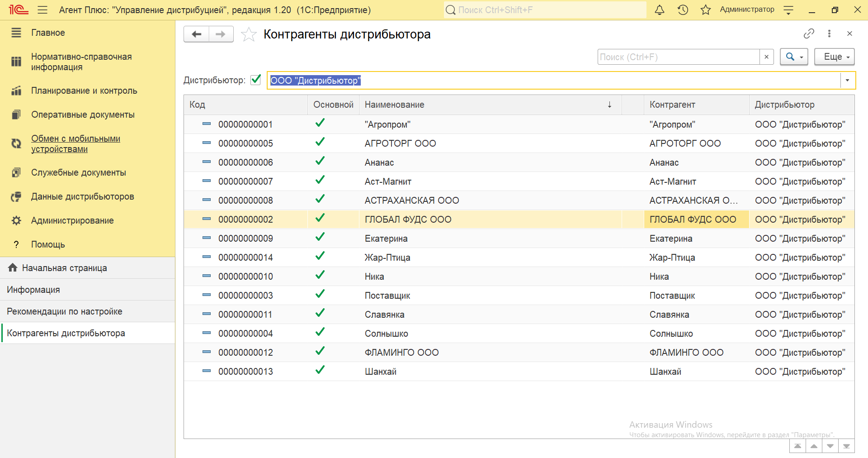The height and width of the screenshot is (458, 868).
Task: Select Наименование cell Ника
Action: pyautogui.click(x=491, y=277)
